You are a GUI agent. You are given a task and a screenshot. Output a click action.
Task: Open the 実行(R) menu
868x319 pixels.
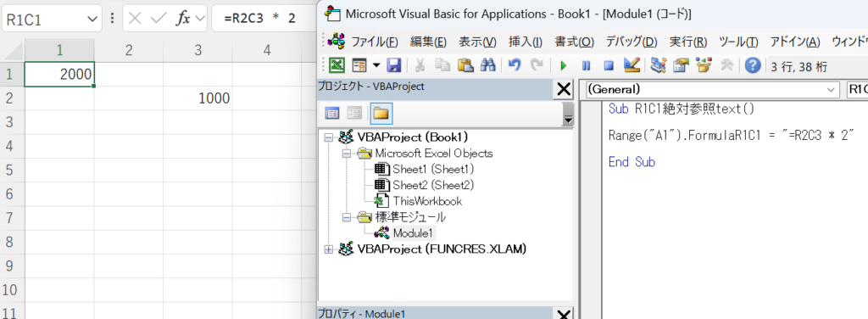coord(688,42)
